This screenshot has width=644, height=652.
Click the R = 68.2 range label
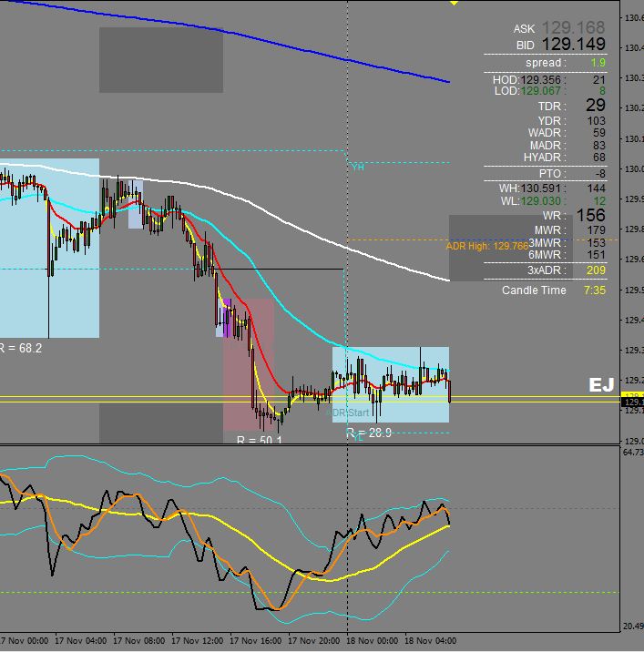[x=20, y=348]
